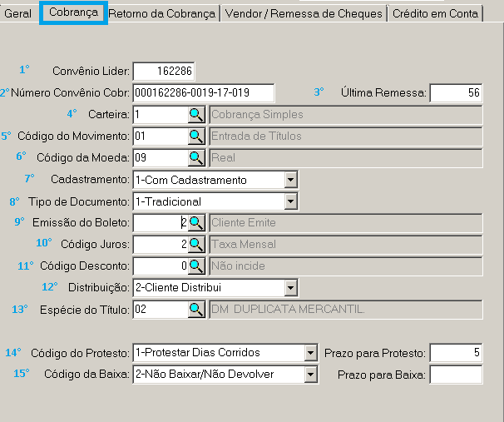Select the Vendor / Remessa de Cheques tab
Viewport: 504px width, 422px height.
(304, 13)
